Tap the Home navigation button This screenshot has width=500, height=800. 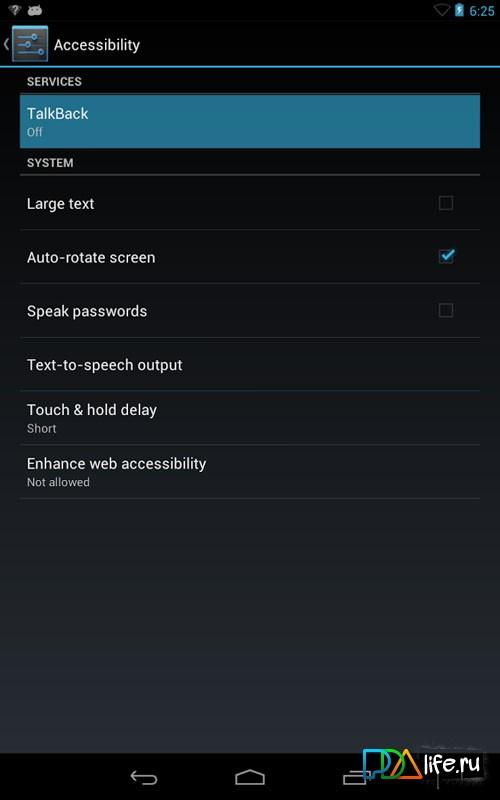tap(250, 777)
